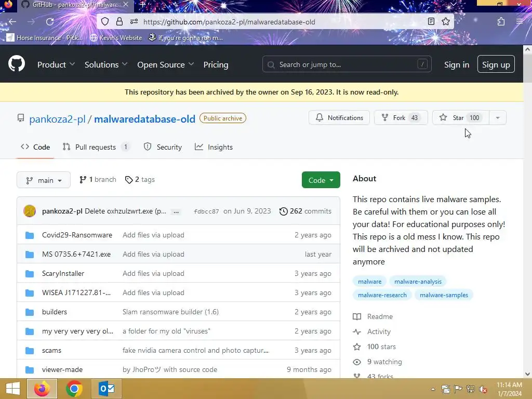Switch to the Security tab

(163, 147)
